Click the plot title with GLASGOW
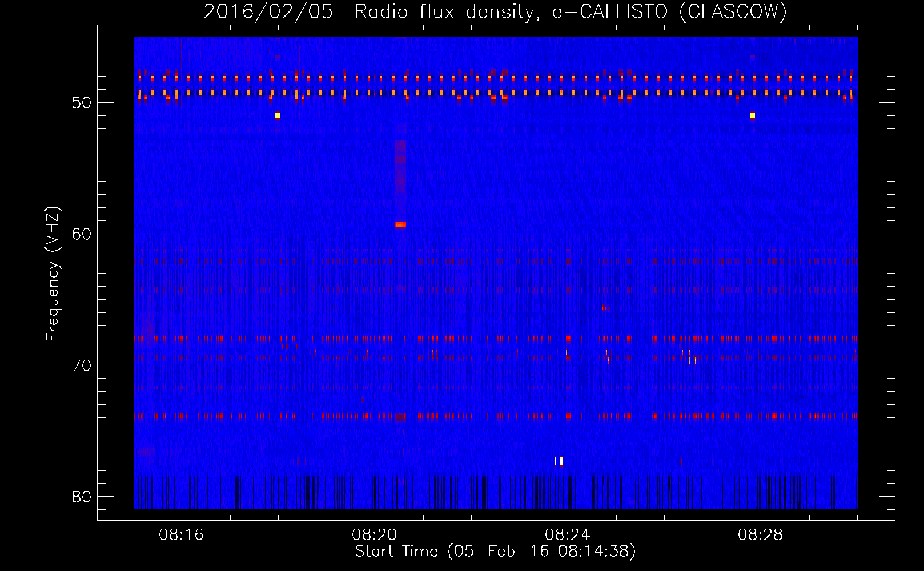The image size is (924, 571). (495, 12)
